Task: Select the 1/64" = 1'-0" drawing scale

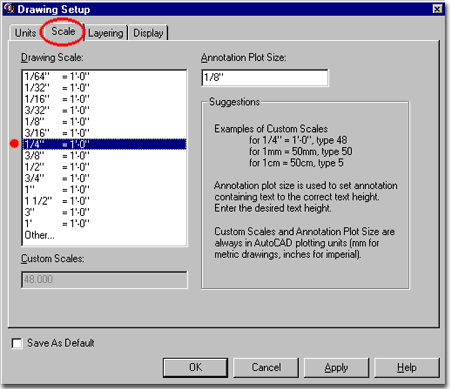Action: pos(104,77)
